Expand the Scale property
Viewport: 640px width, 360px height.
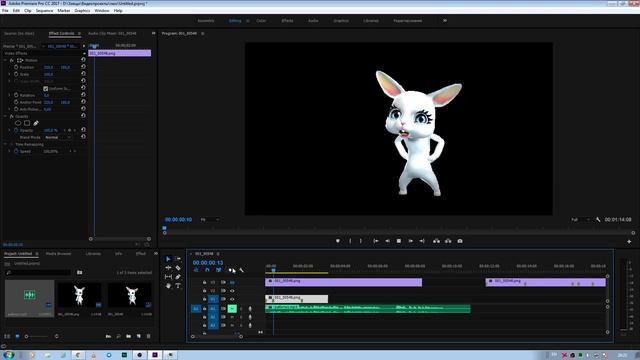coord(9,74)
